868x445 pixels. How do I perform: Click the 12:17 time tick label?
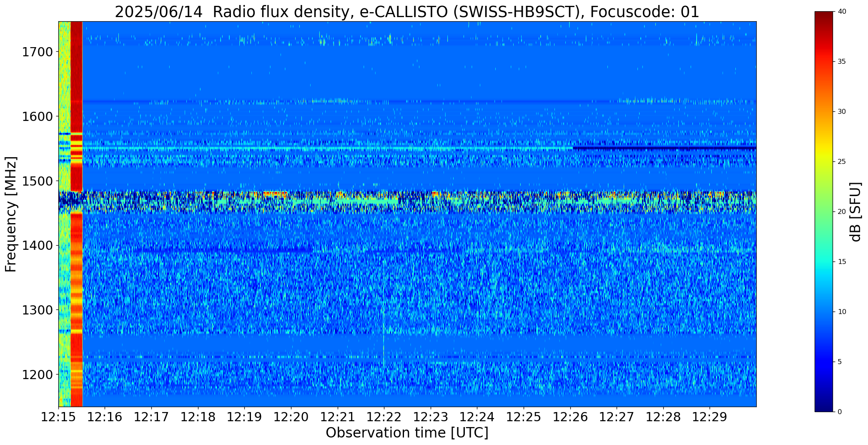point(151,417)
